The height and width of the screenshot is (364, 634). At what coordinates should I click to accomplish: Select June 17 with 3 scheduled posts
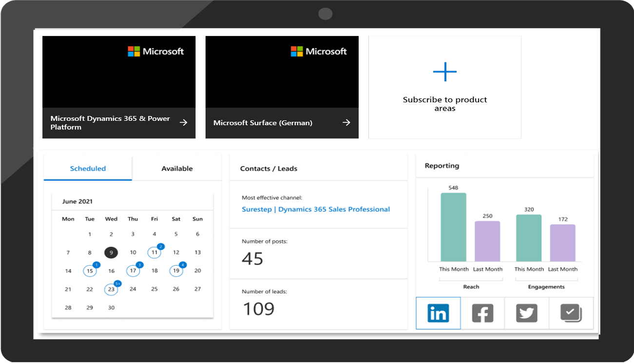133,271
